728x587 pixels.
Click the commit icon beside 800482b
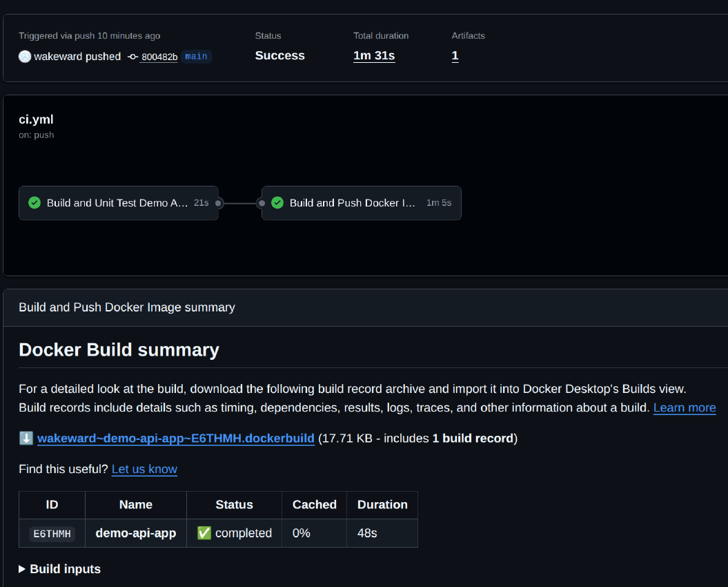133,57
